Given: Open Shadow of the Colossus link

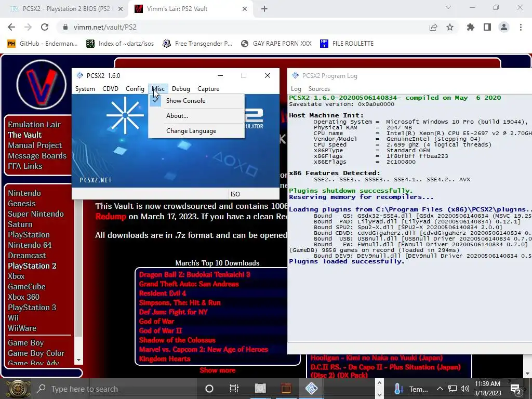Looking at the screenshot, I should pyautogui.click(x=177, y=340).
